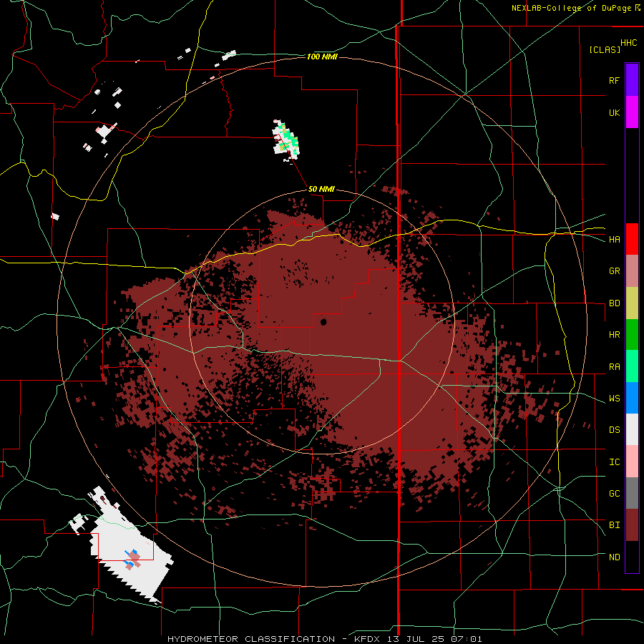Click the UK magenta legend swatch

click(x=632, y=112)
